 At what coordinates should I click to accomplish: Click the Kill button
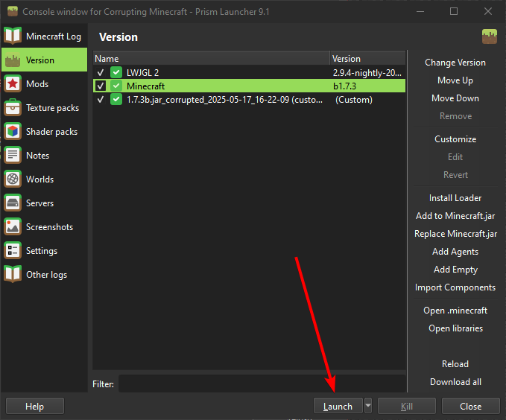[x=407, y=406]
